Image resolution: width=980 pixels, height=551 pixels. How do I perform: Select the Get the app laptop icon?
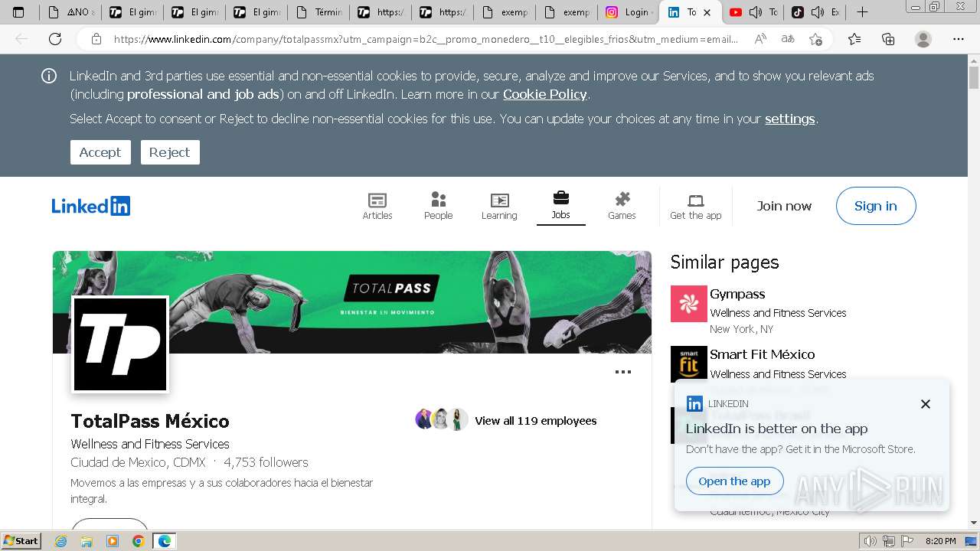(695, 201)
